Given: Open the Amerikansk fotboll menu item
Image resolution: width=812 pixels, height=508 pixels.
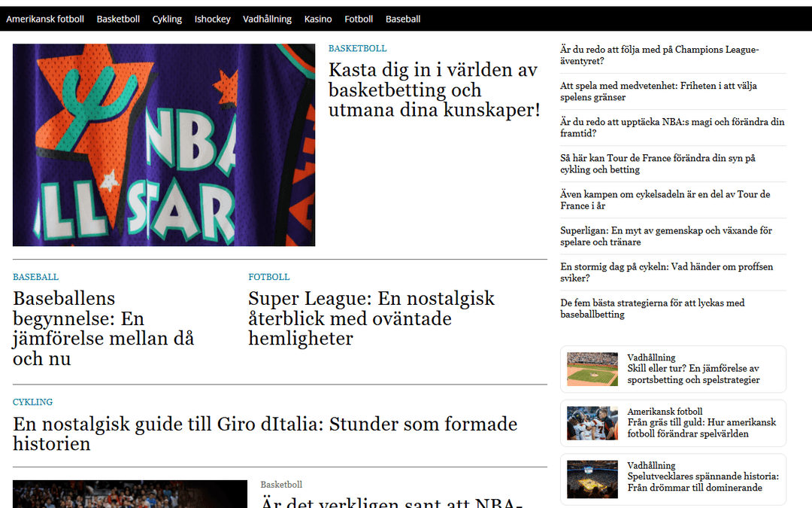Looking at the screenshot, I should 45,19.
